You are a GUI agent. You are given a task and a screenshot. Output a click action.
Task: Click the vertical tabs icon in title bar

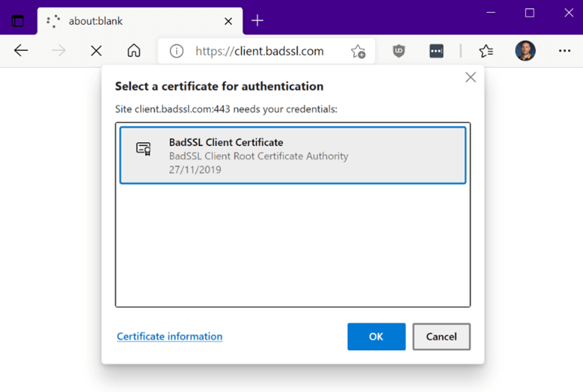[18, 21]
